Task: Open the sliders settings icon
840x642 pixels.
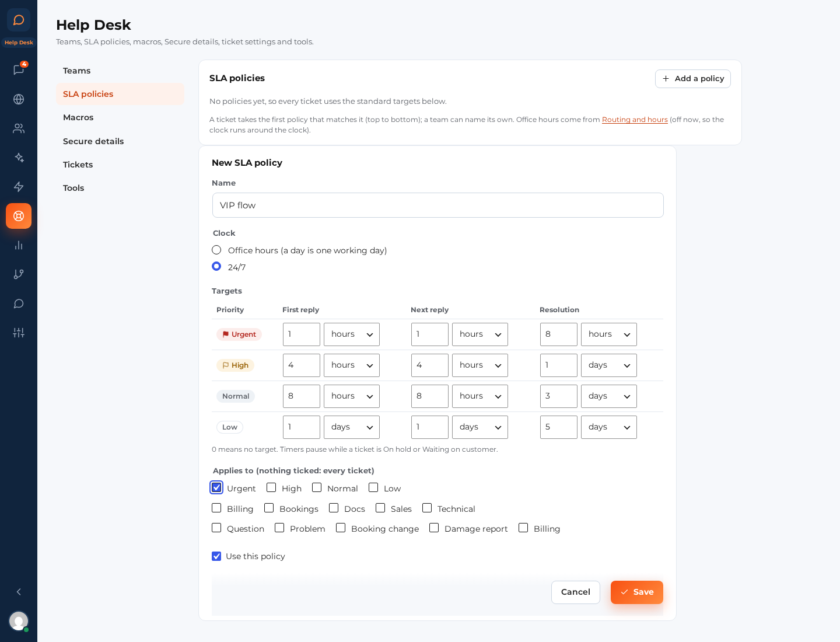Action: pos(19,333)
